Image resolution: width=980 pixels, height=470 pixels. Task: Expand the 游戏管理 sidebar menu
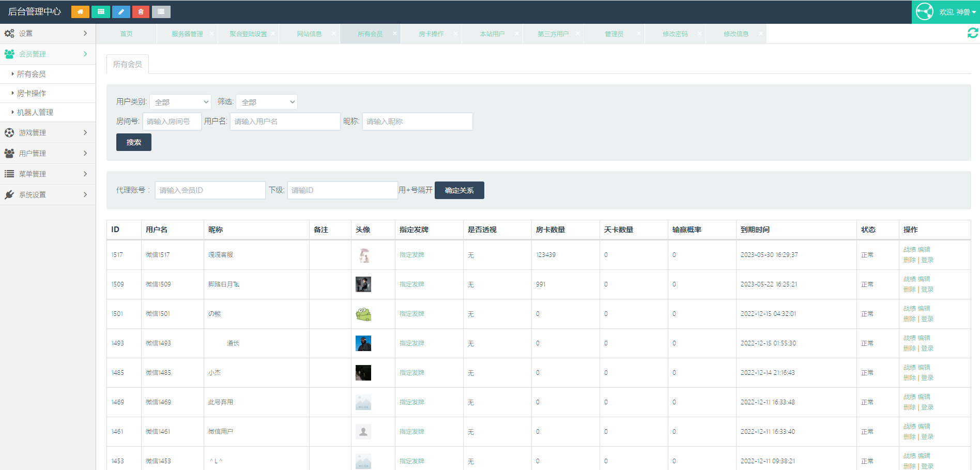coord(48,133)
